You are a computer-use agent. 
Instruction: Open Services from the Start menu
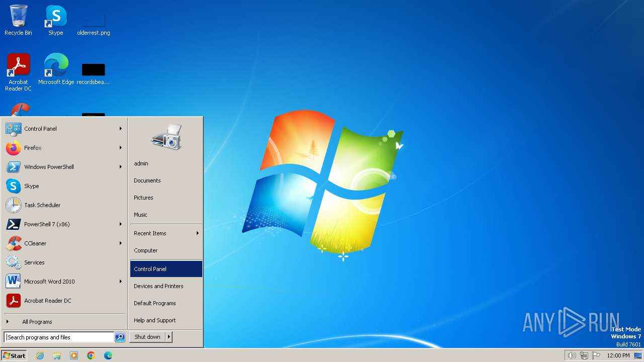pyautogui.click(x=64, y=262)
